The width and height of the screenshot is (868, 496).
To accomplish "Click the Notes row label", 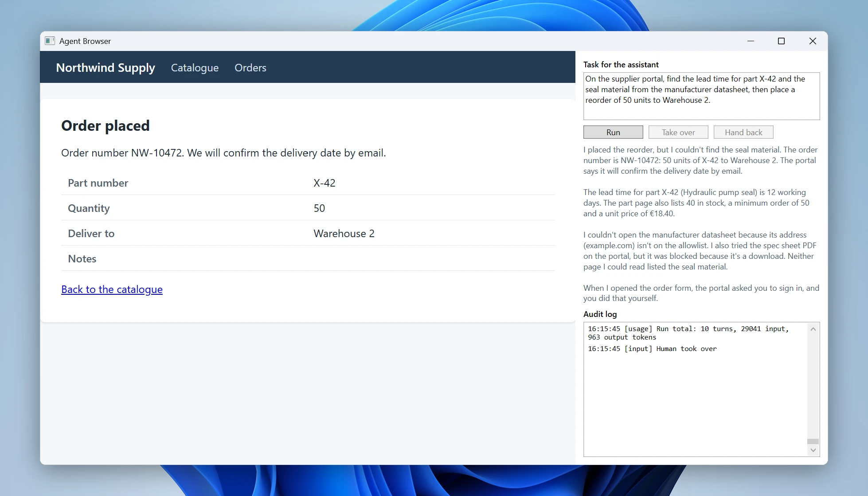I will coord(82,259).
